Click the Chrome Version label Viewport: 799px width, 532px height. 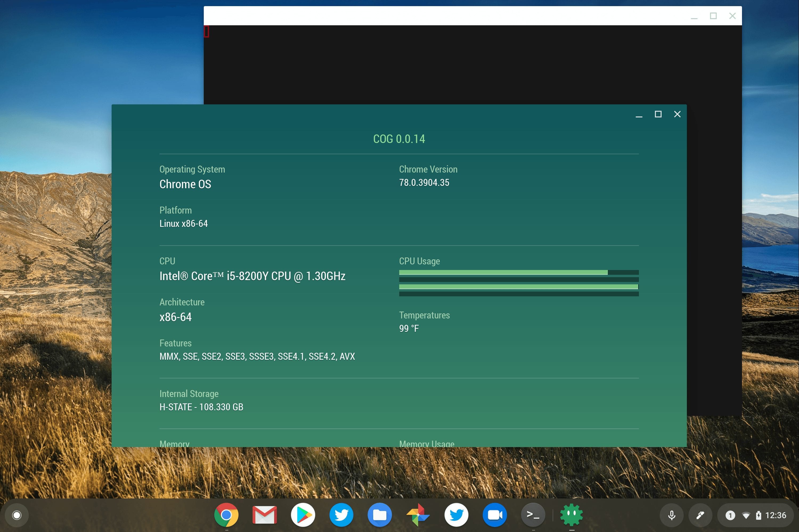[x=428, y=169]
